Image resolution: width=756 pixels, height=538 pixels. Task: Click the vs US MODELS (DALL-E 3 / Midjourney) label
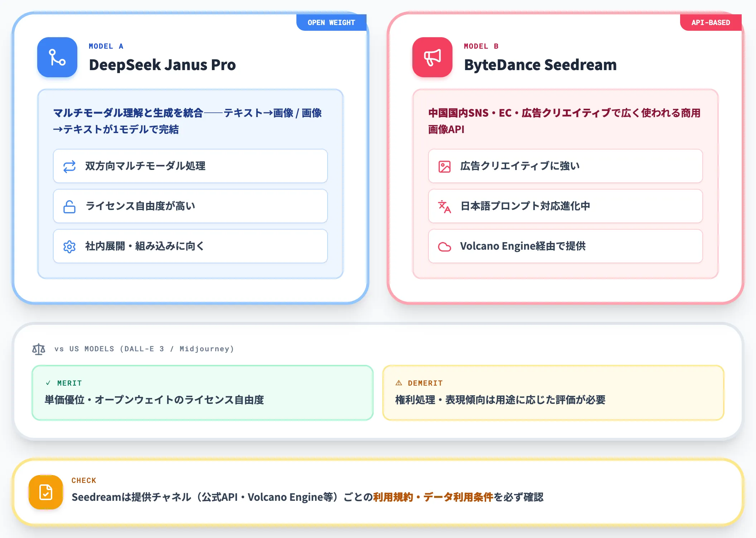[144, 349]
